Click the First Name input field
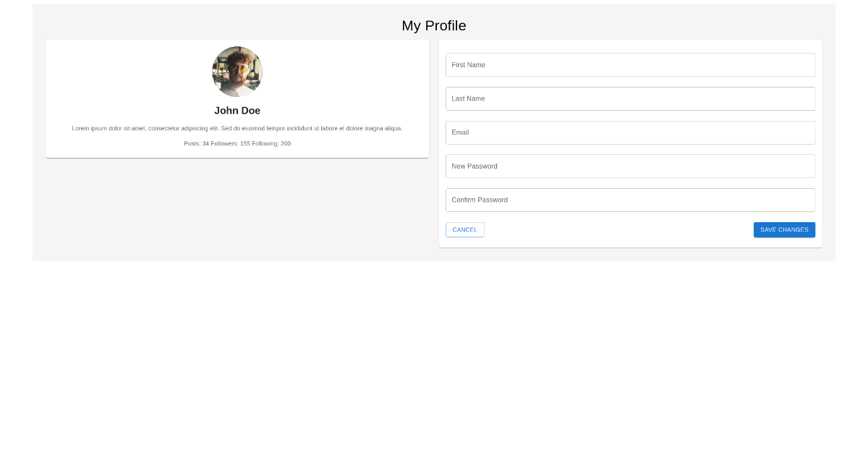 click(630, 64)
